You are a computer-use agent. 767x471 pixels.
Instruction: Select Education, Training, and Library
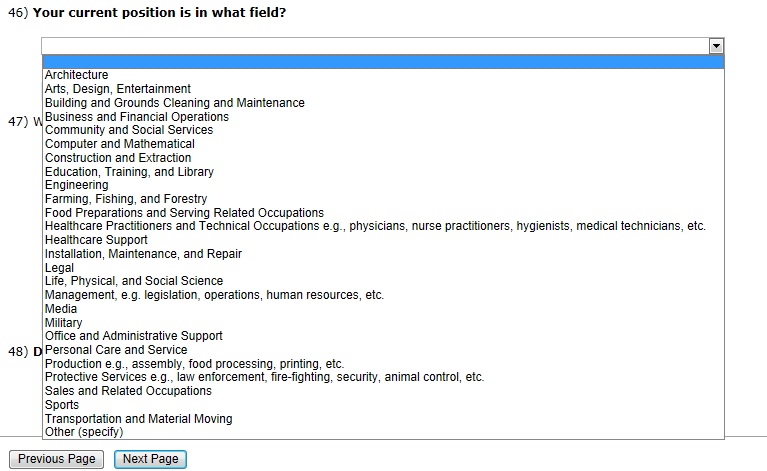129,172
